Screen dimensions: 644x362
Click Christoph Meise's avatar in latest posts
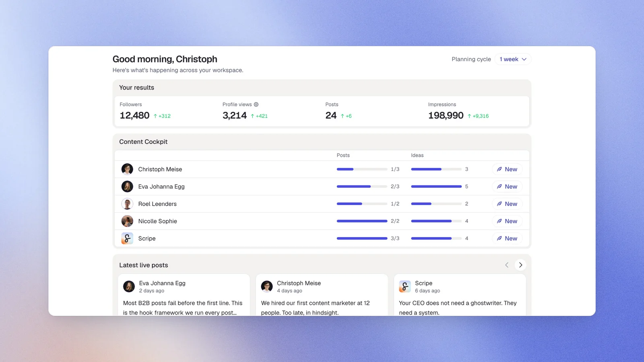pos(267,286)
